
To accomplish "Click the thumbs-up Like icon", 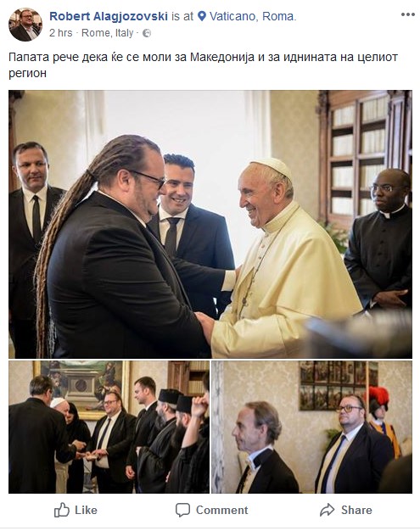I will [62, 510].
